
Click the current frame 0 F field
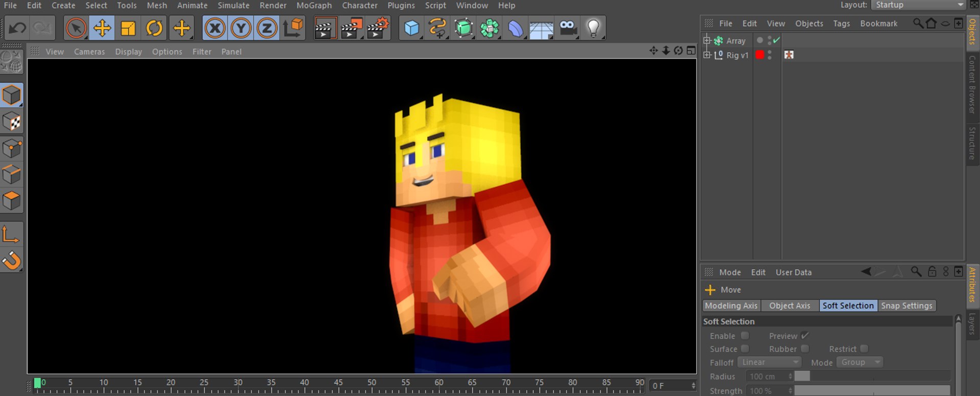click(x=672, y=386)
